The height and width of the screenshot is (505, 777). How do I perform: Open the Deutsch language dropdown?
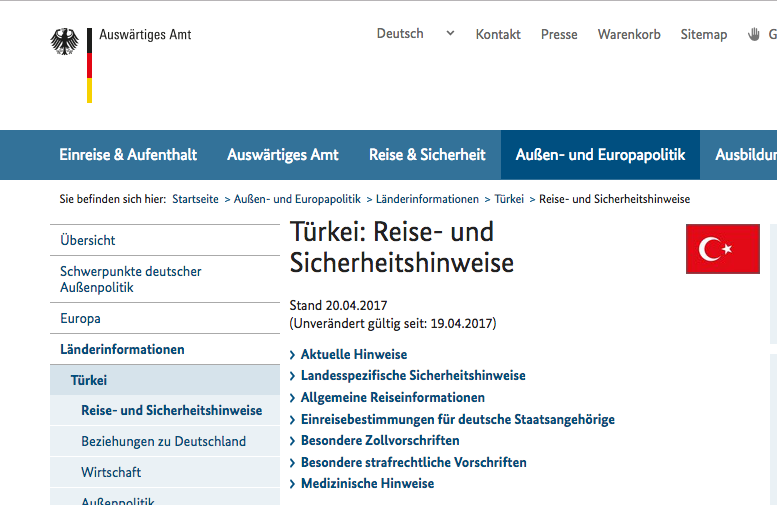415,34
